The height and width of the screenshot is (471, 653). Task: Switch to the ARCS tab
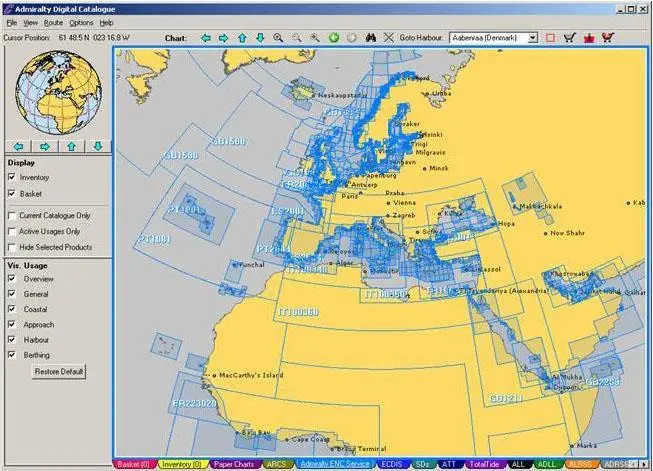click(277, 464)
